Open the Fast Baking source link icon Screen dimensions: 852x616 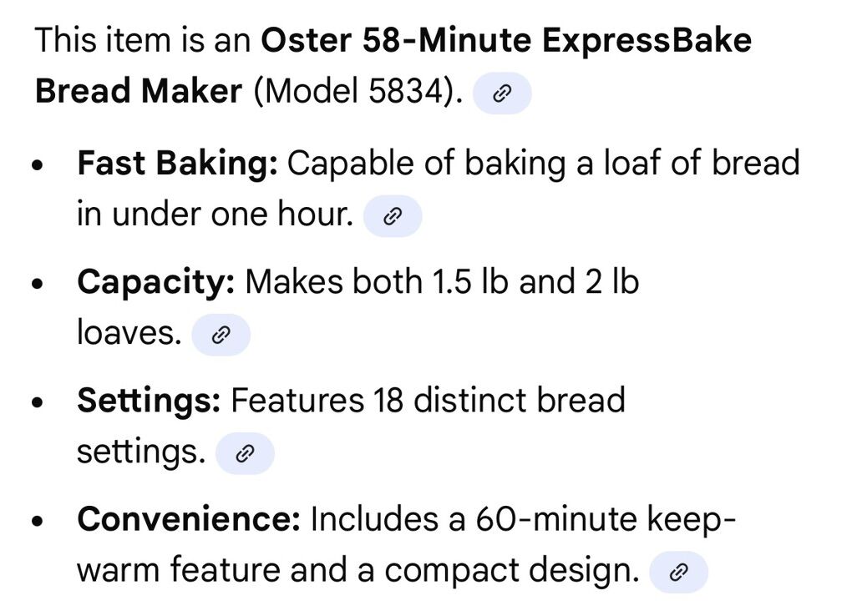tap(393, 217)
